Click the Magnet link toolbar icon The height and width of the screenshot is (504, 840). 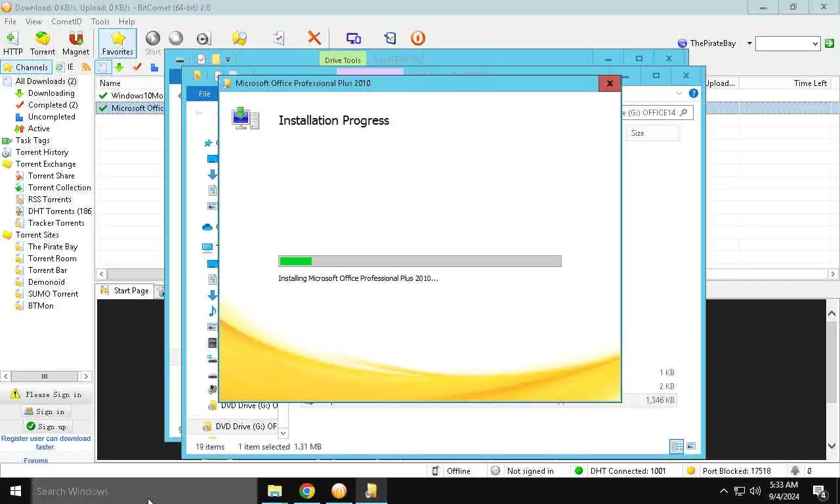pyautogui.click(x=76, y=43)
